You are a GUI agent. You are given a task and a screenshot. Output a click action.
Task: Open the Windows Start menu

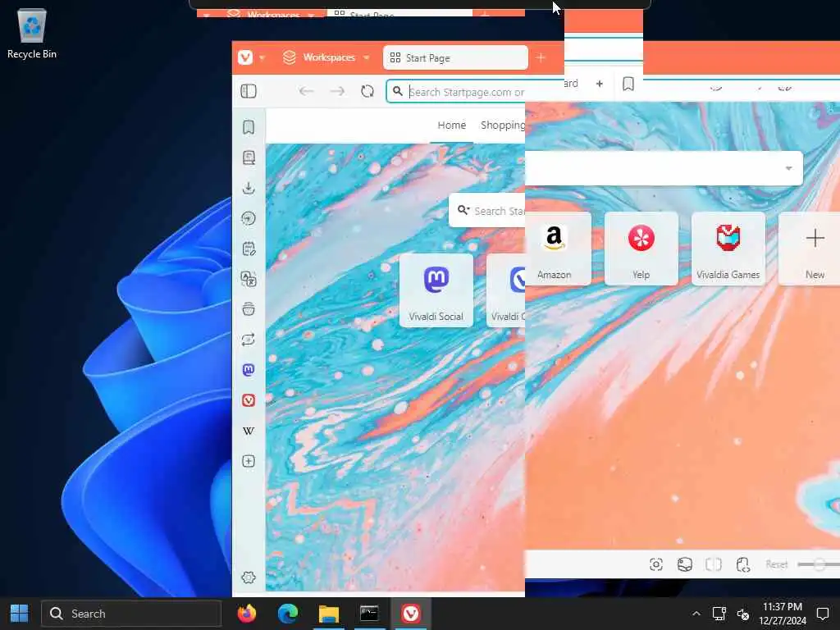pyautogui.click(x=20, y=614)
